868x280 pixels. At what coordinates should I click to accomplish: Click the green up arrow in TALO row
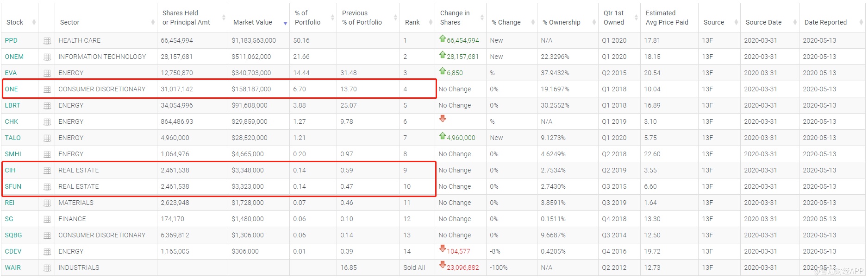[443, 136]
